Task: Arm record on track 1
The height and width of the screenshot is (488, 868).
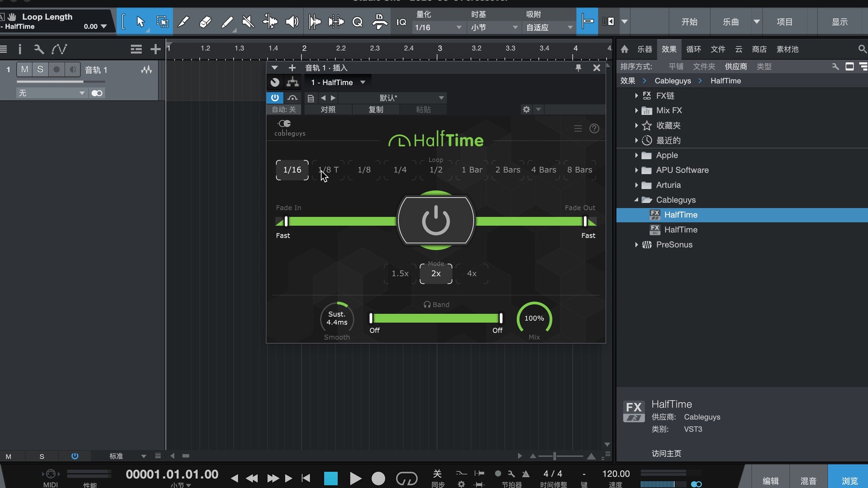Action: tap(56, 69)
